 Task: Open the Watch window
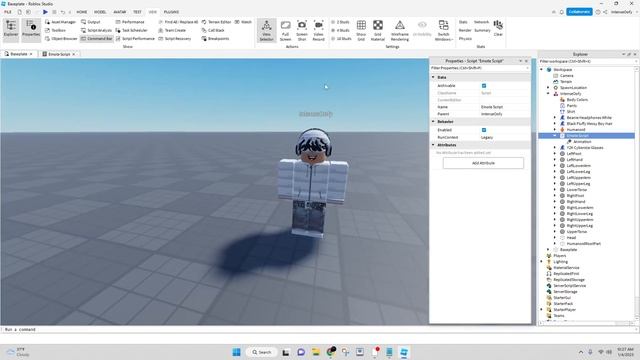pos(243,22)
